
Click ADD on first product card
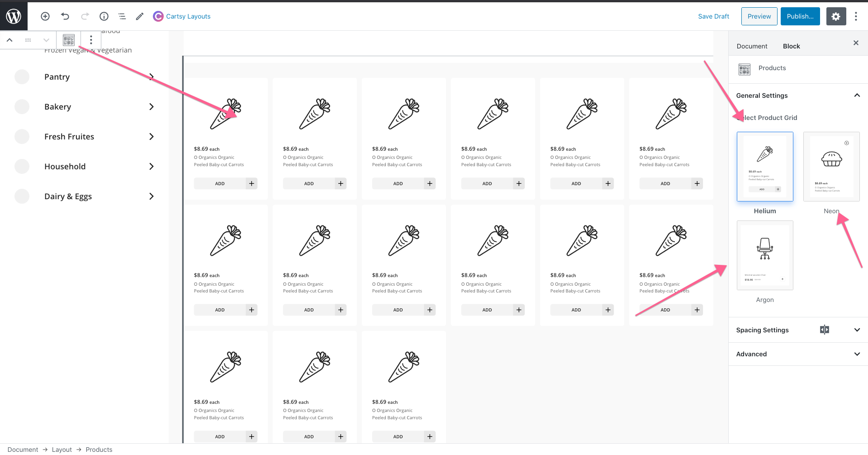click(x=220, y=183)
